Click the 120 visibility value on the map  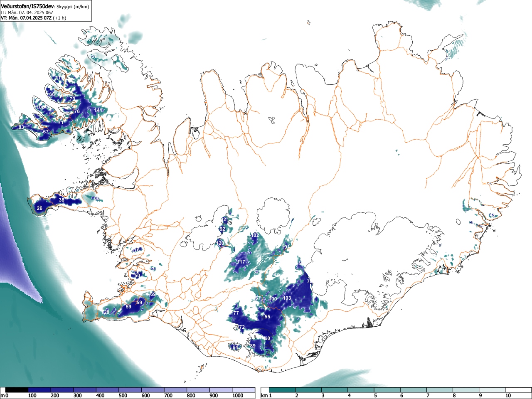221,243
